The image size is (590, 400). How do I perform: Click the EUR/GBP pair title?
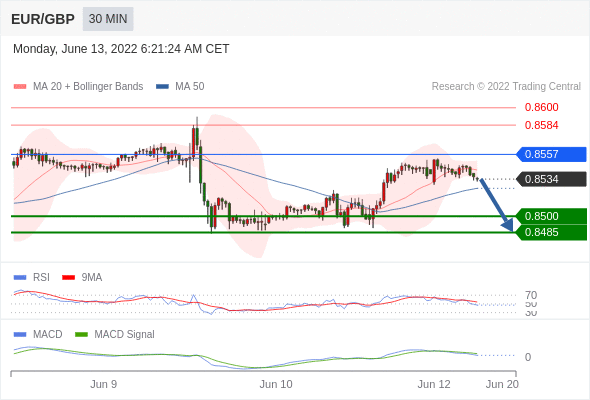43,19
